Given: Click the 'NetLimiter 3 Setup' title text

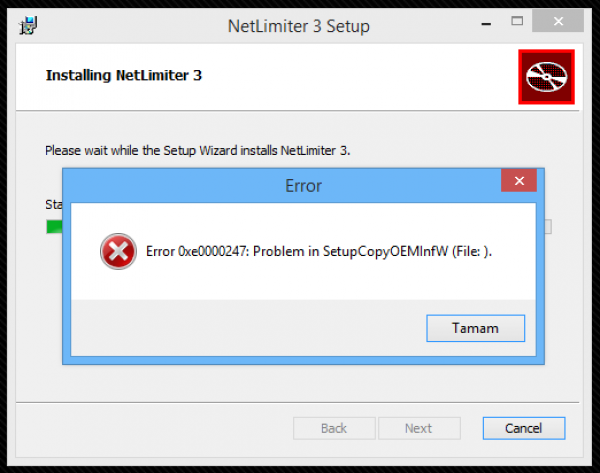Looking at the screenshot, I should click(299, 26).
